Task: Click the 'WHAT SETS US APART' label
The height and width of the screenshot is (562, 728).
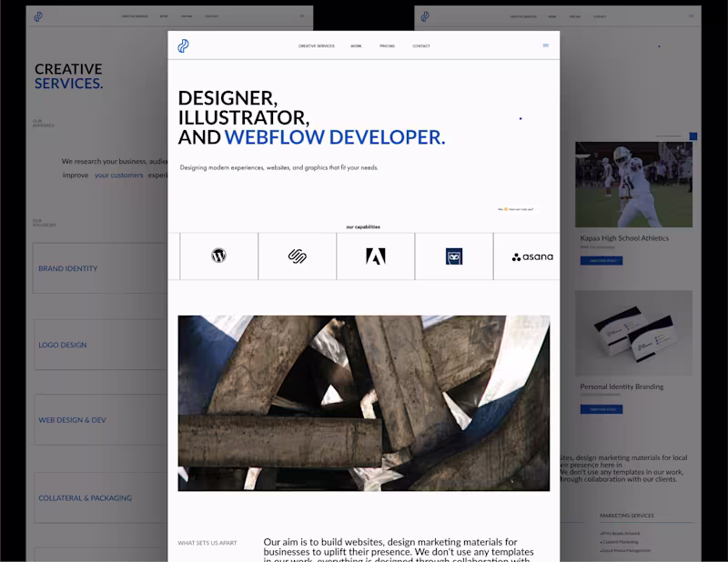Action: coord(207,543)
